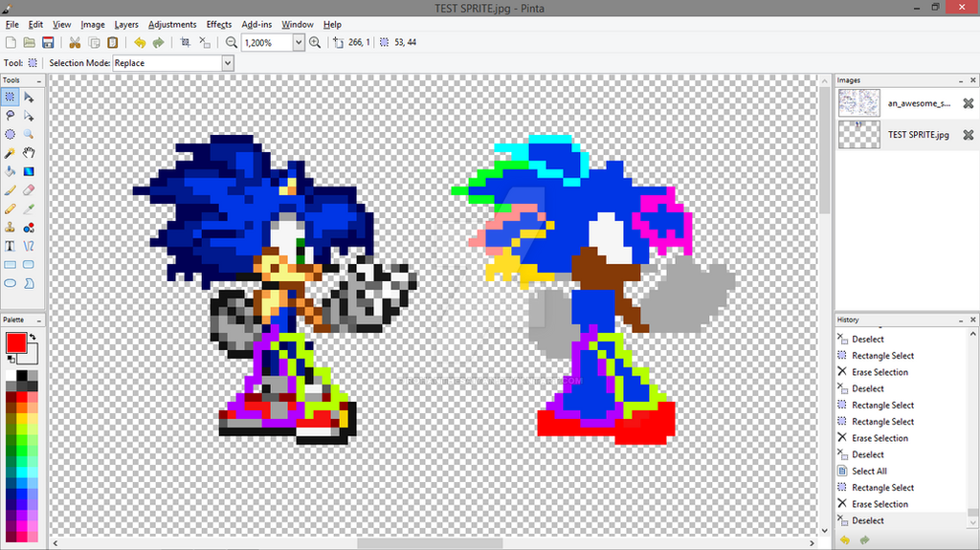Open the zoom percentage dropdown arrow

point(299,42)
